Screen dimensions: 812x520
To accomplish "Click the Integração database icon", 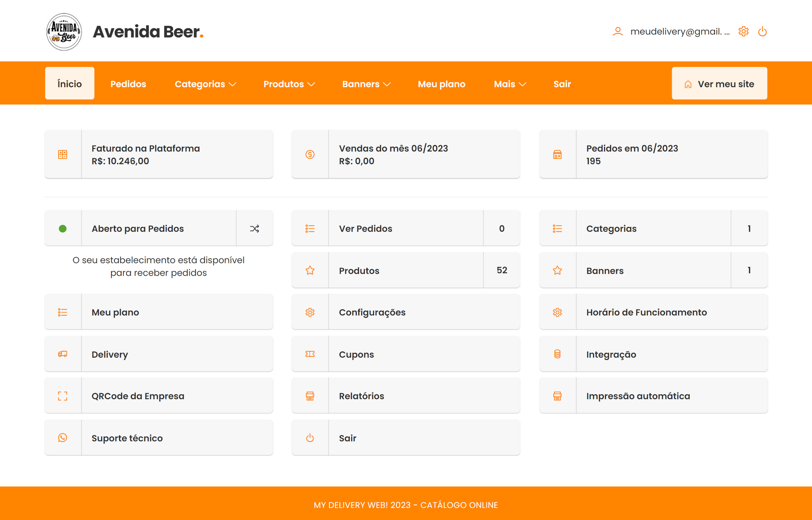I will 557,354.
